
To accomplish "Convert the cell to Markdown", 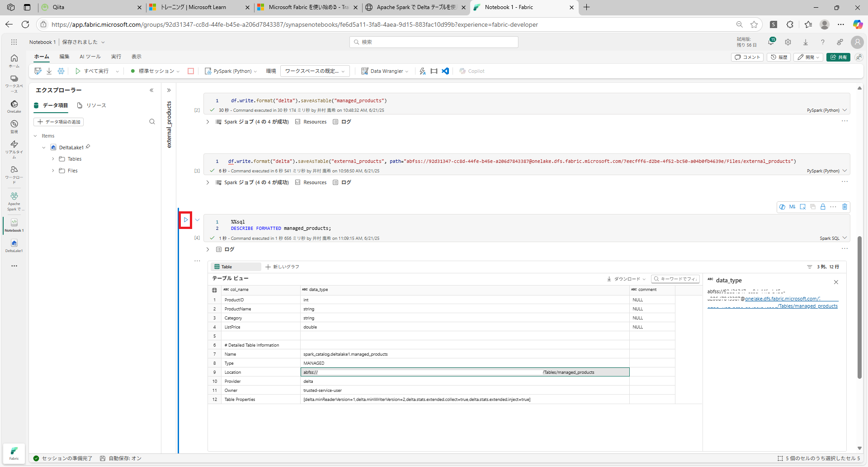I will (792, 207).
